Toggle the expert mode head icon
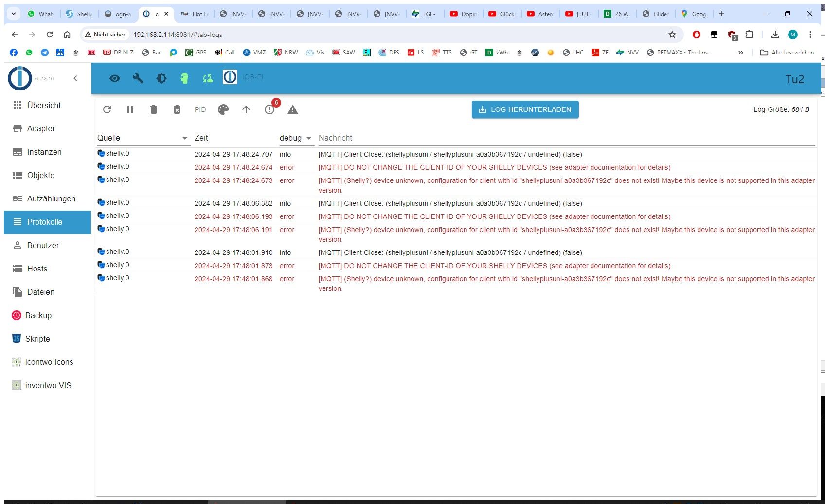Image resolution: width=825 pixels, height=504 pixels. point(184,78)
